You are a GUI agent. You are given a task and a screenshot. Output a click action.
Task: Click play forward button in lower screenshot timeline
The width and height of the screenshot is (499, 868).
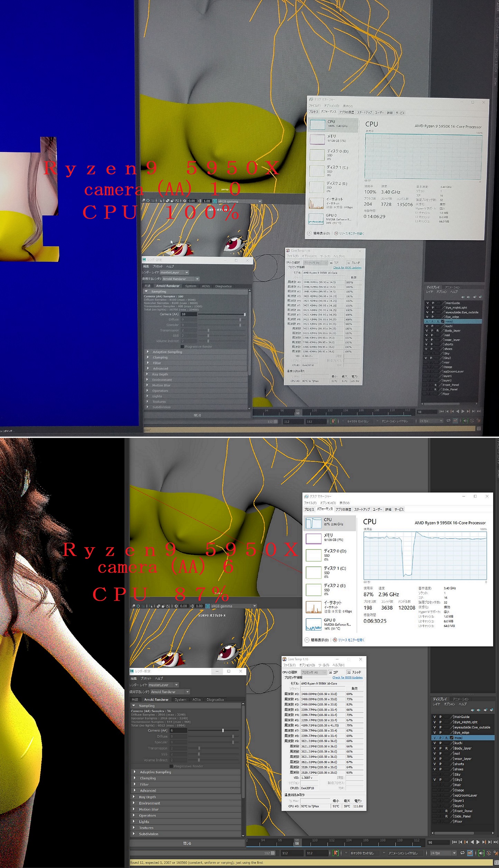click(x=478, y=842)
